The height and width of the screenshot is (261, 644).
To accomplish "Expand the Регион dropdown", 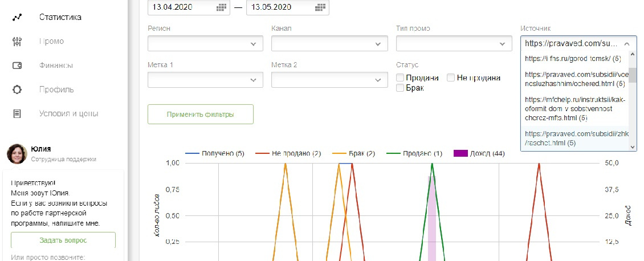I will coord(205,43).
